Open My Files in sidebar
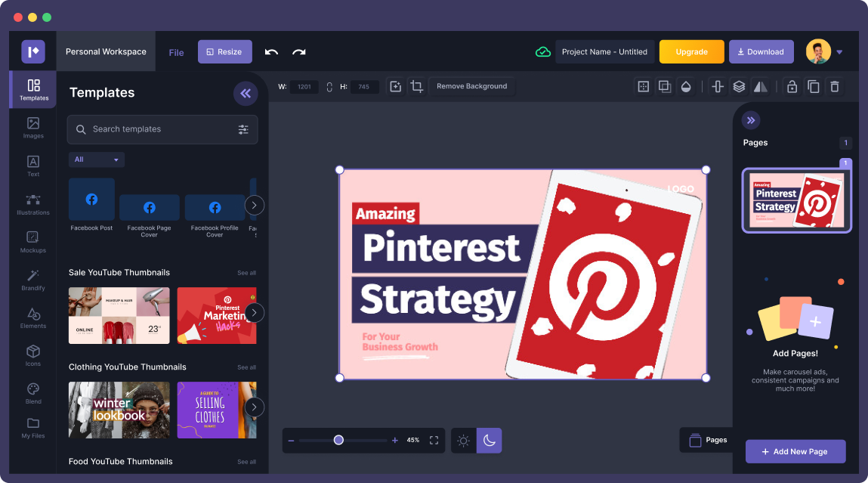 [33, 428]
